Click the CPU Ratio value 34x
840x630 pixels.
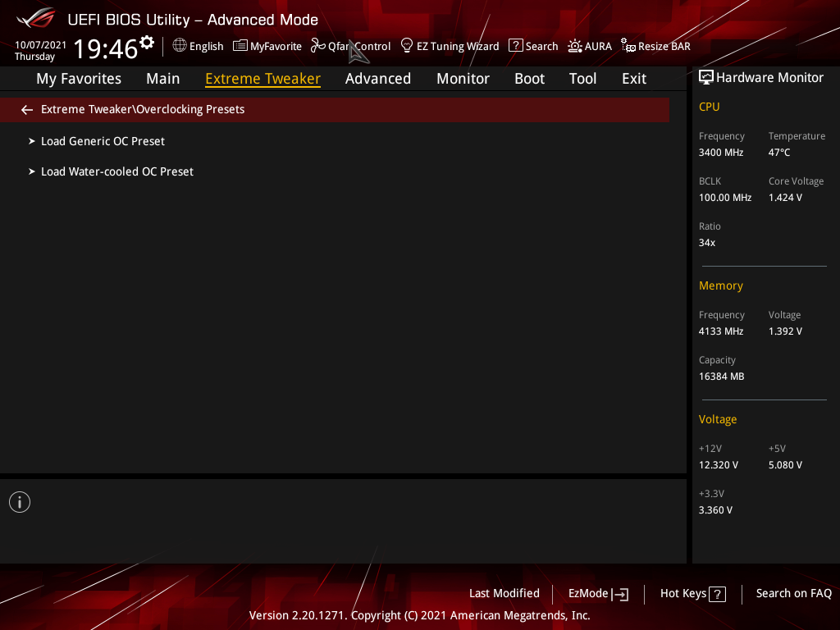tap(707, 243)
